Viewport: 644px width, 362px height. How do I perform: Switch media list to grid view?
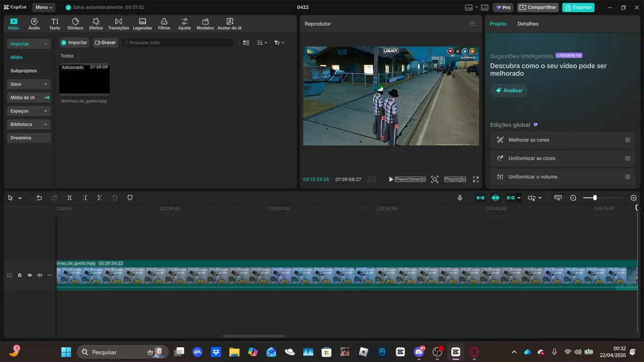[x=246, y=43]
